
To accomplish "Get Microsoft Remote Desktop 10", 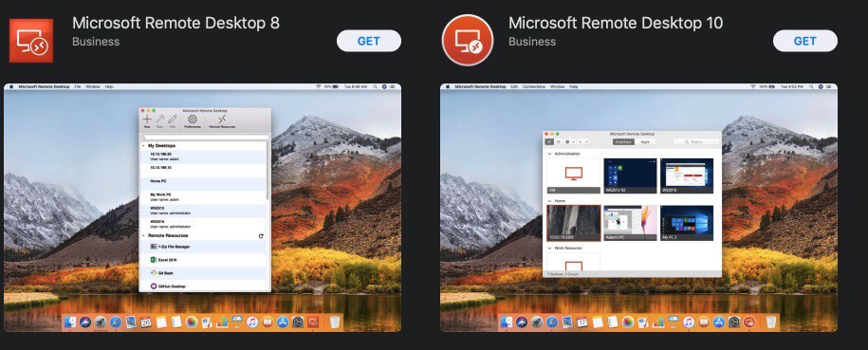I will click(804, 41).
